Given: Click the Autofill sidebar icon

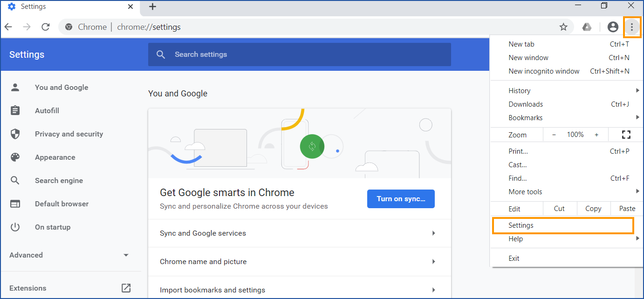Looking at the screenshot, I should tap(15, 110).
